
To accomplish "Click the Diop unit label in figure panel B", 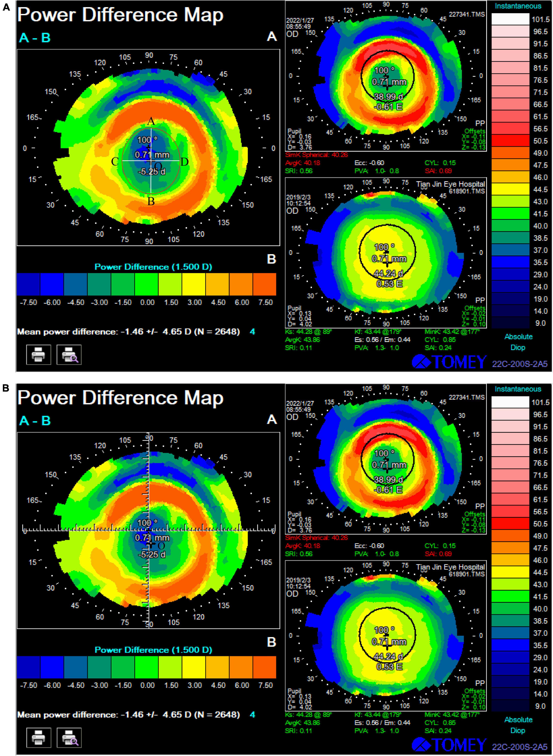I will click(x=518, y=730).
